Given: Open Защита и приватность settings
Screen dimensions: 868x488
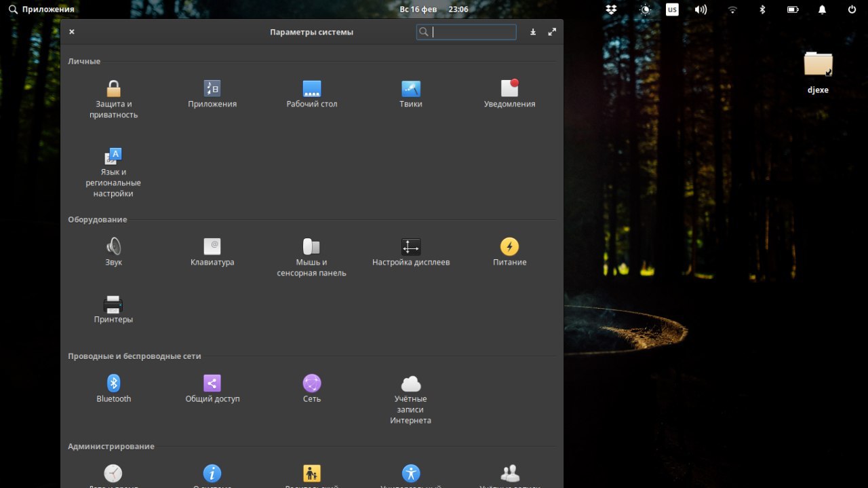Looking at the screenshot, I should tap(113, 99).
